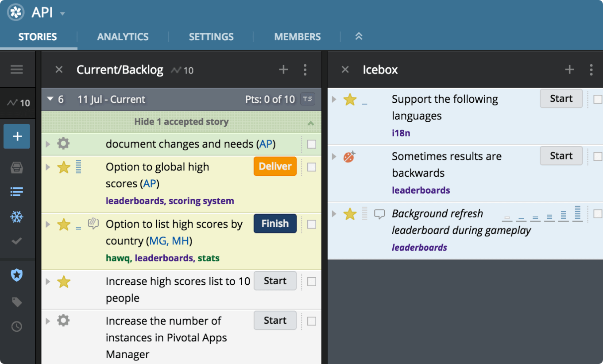The image size is (603, 364).
Task: Click the Current/Backlog velocity 10 badge
Action: pos(182,70)
